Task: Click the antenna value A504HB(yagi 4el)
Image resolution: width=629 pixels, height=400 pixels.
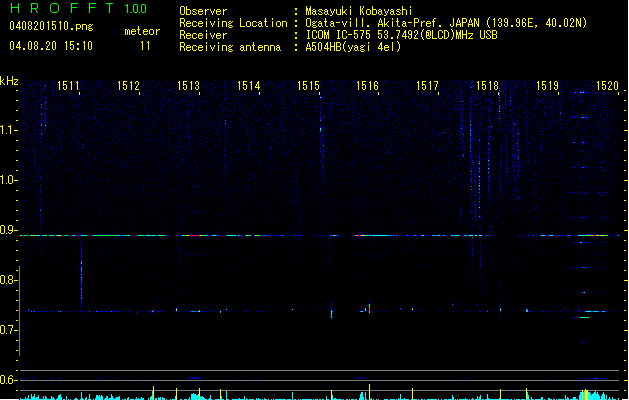Action: click(353, 47)
